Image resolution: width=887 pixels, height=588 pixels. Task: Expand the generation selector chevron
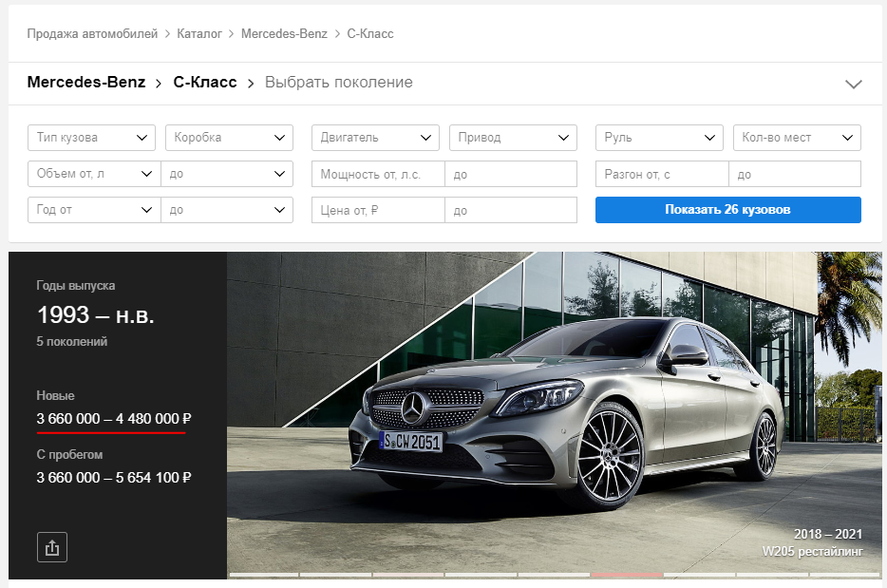click(x=853, y=84)
